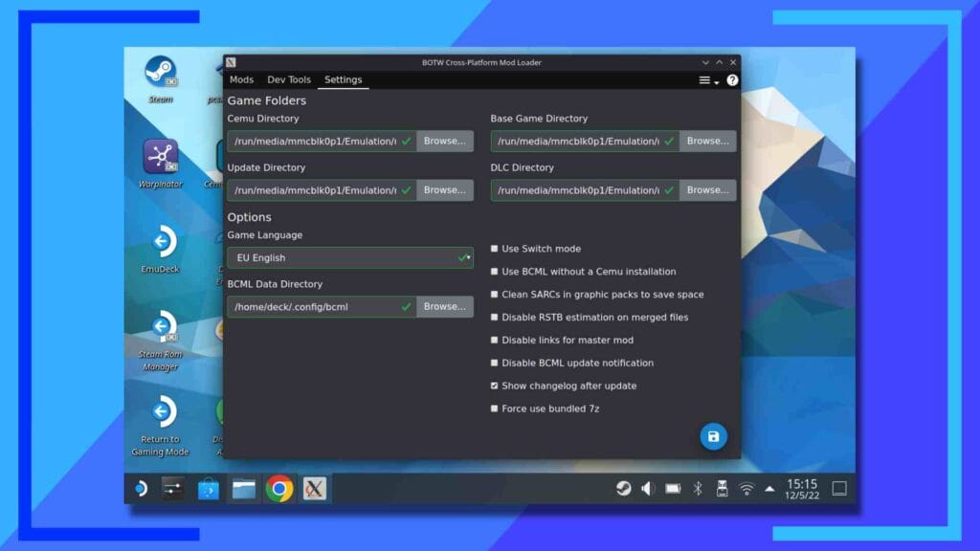This screenshot has height=551, width=980.
Task: Click the Return to Gaming Mode shortcut
Action: (160, 426)
